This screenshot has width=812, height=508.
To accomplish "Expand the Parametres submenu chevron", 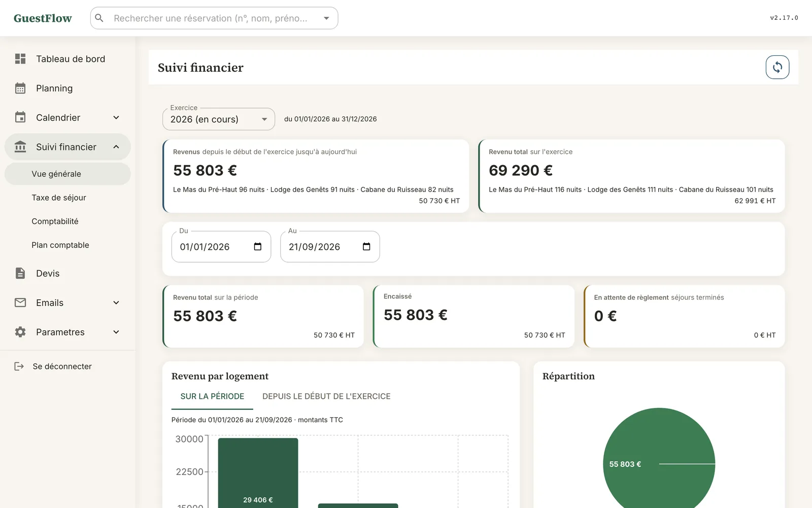I will [116, 332].
